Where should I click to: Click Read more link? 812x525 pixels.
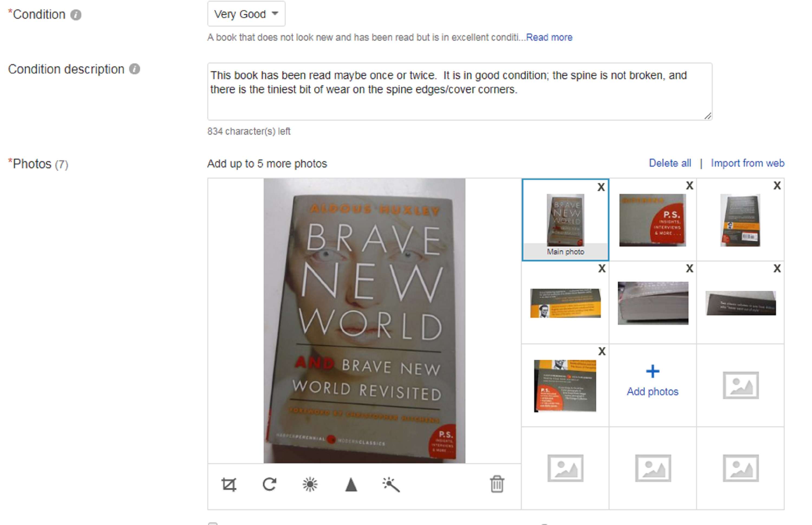[x=549, y=37]
